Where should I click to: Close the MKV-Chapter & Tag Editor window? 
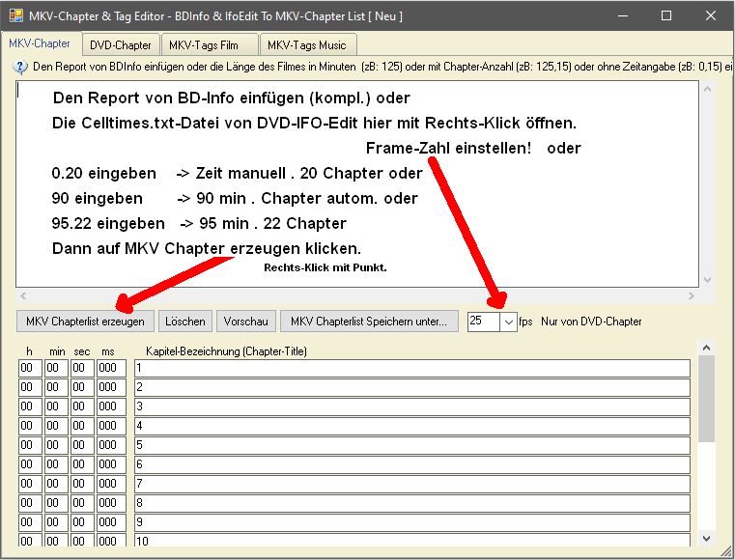click(x=710, y=16)
